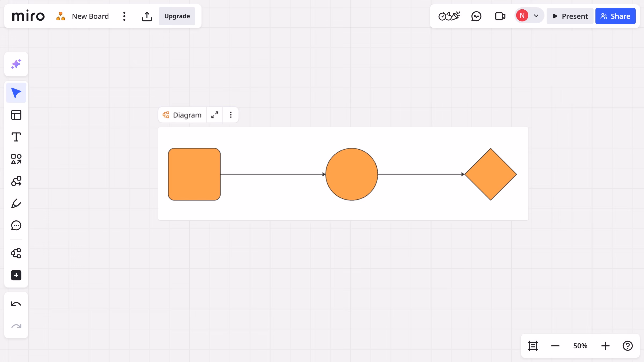This screenshot has height=362, width=644.
Task: Click the Upgrade button
Action: tap(177, 16)
